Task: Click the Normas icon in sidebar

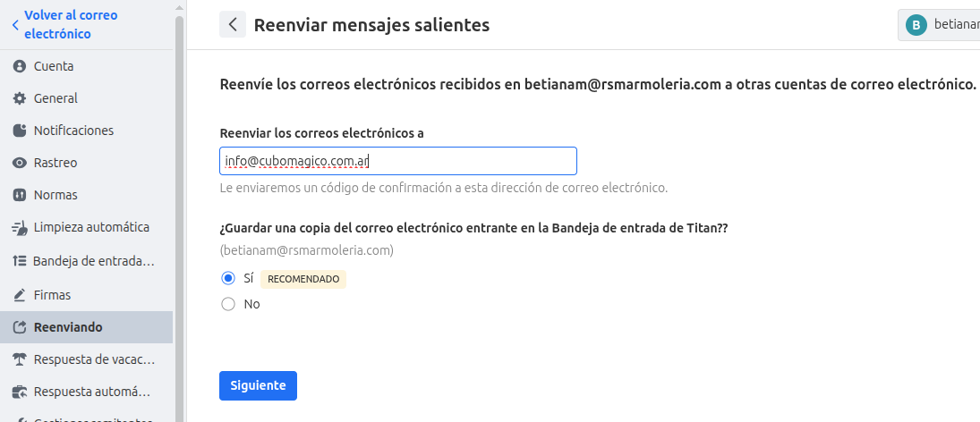Action: coord(20,195)
